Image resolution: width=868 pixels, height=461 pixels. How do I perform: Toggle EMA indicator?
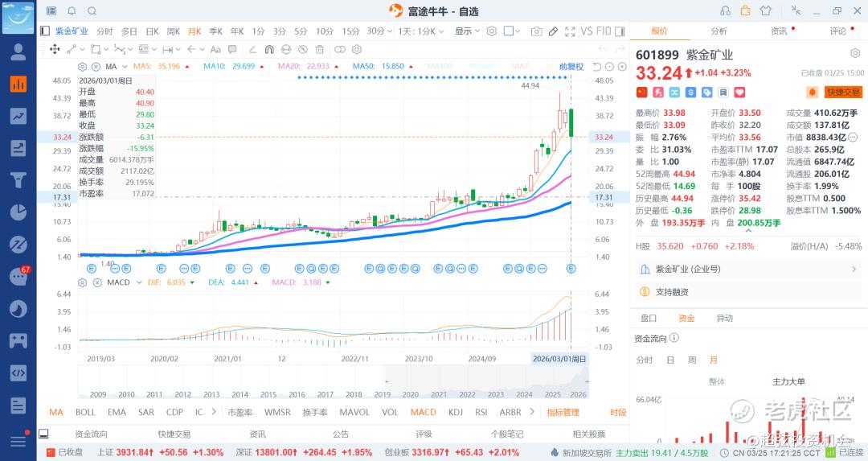pos(117,412)
